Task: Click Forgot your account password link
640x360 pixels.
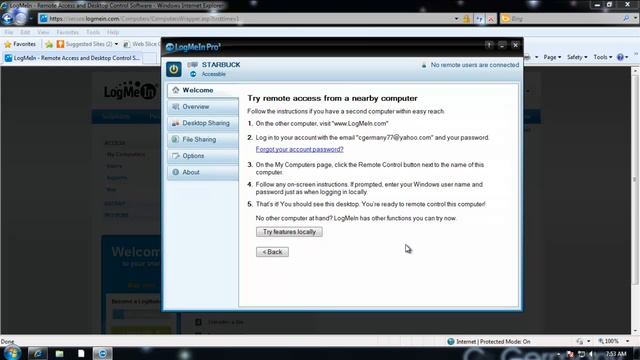Action: [299, 149]
